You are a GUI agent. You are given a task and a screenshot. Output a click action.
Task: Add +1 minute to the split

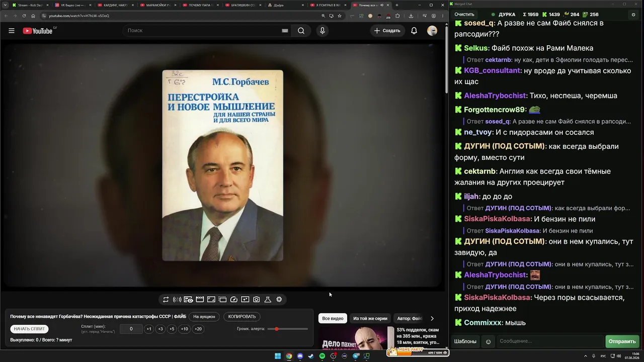point(149,329)
